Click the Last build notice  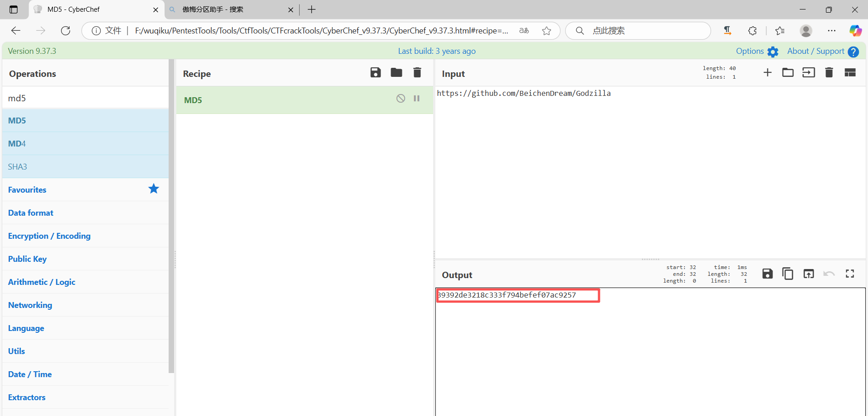(437, 51)
